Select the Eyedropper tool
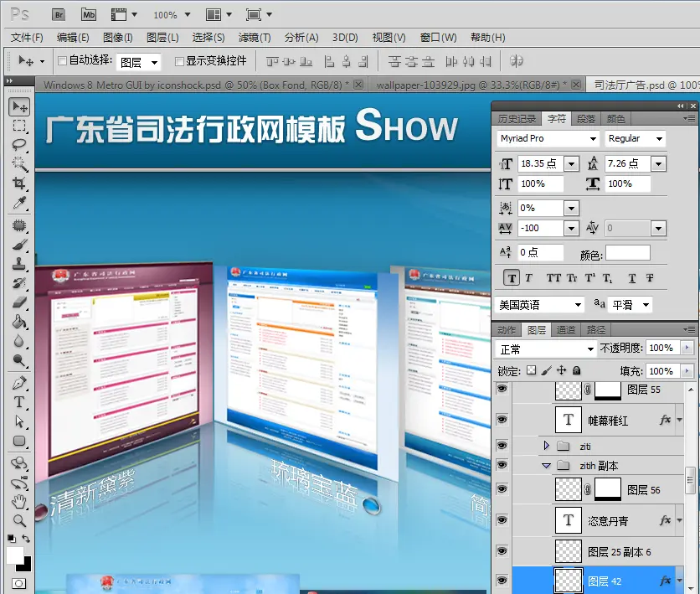This screenshot has width=700, height=594. pos(20,204)
